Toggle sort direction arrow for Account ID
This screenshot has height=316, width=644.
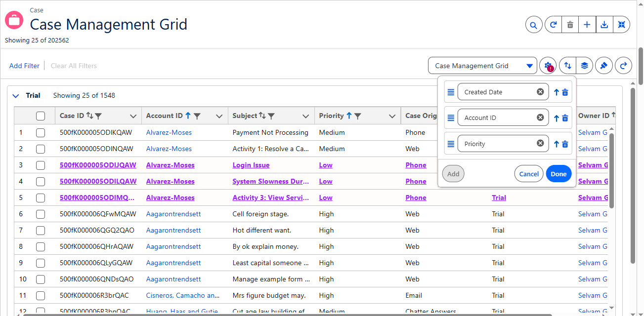pos(556,118)
